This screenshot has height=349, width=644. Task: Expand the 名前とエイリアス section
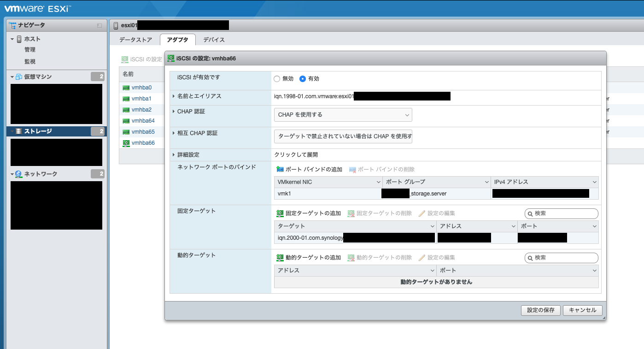pos(174,96)
